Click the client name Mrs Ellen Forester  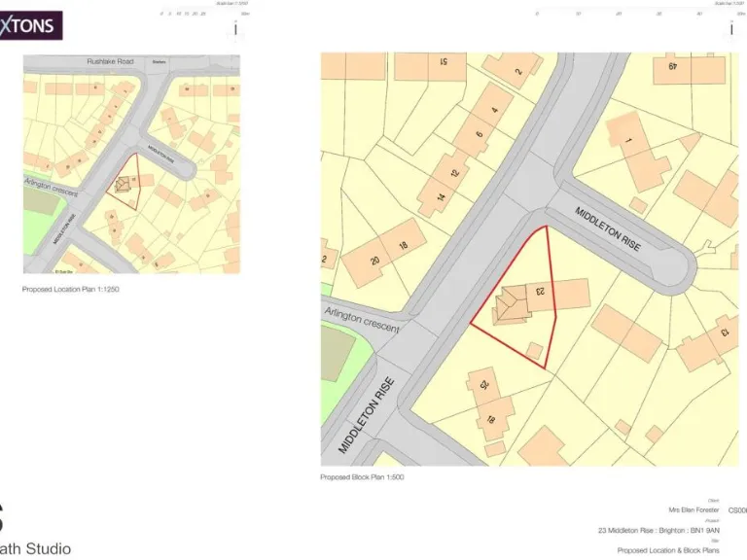[694, 509]
